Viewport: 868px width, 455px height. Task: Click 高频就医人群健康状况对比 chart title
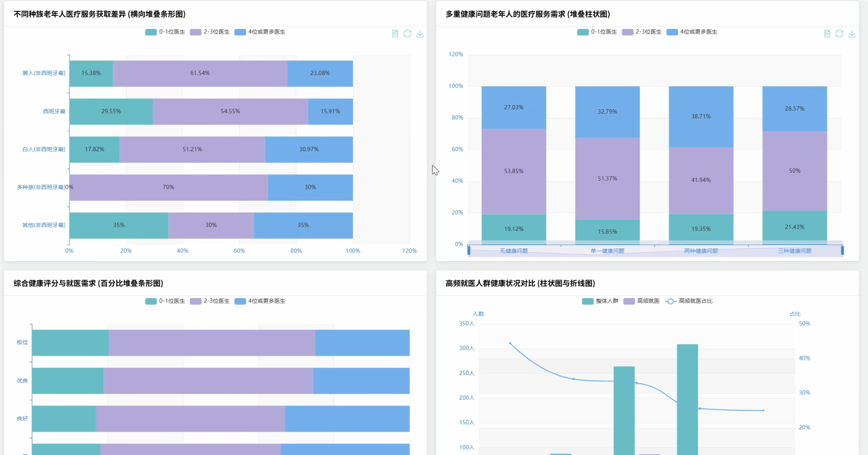520,283
